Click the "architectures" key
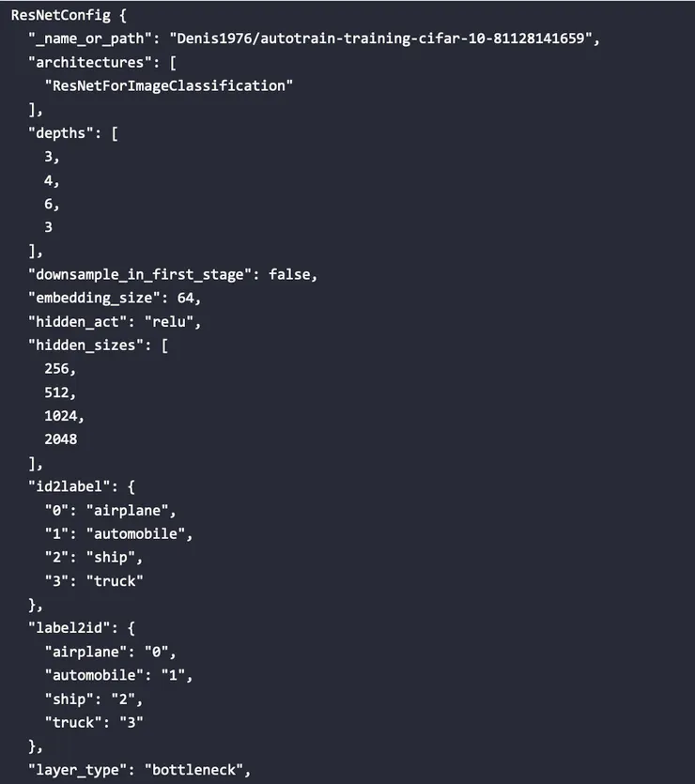The height and width of the screenshot is (784, 695). tap(90, 63)
